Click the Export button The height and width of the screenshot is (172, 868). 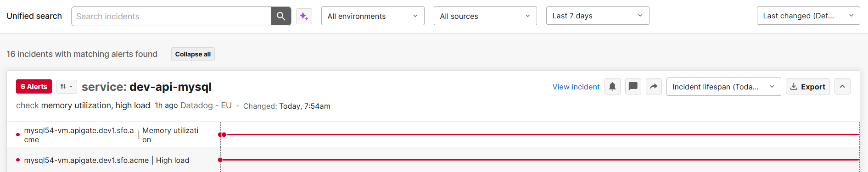click(808, 87)
